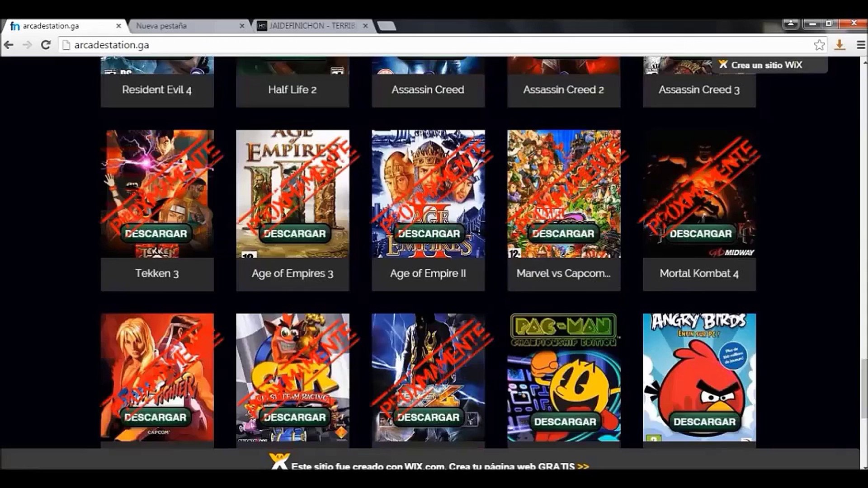Click Descargar on Age of Empires 3
The height and width of the screenshot is (488, 868).
(x=294, y=234)
